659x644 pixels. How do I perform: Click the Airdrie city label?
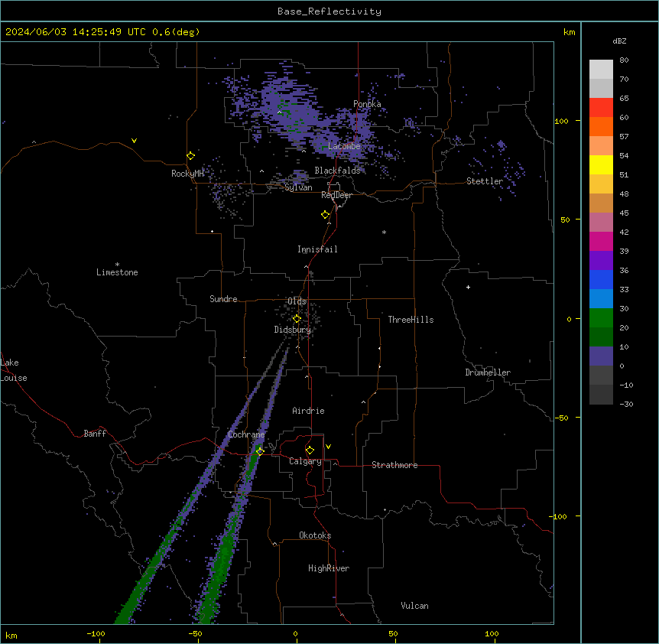[x=308, y=411]
